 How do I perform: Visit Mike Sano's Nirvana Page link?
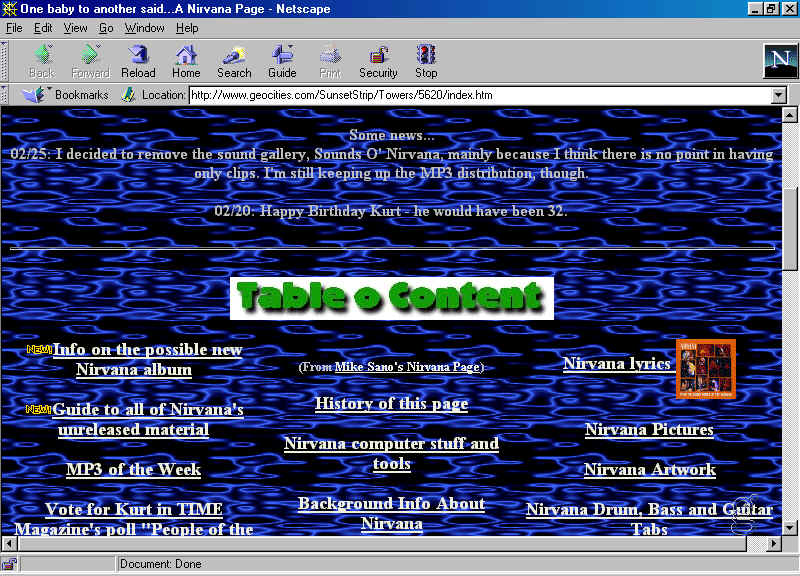[407, 367]
